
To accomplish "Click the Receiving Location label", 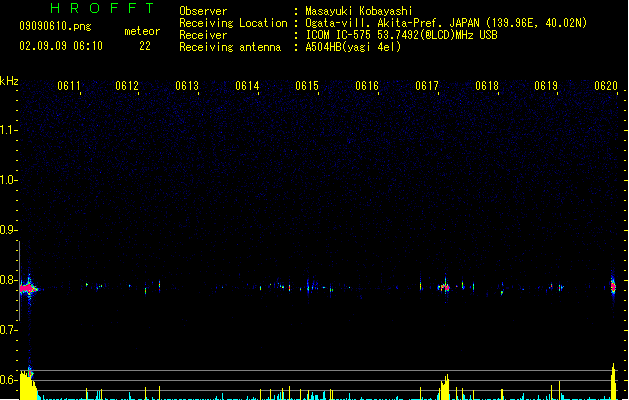I will pos(233,23).
